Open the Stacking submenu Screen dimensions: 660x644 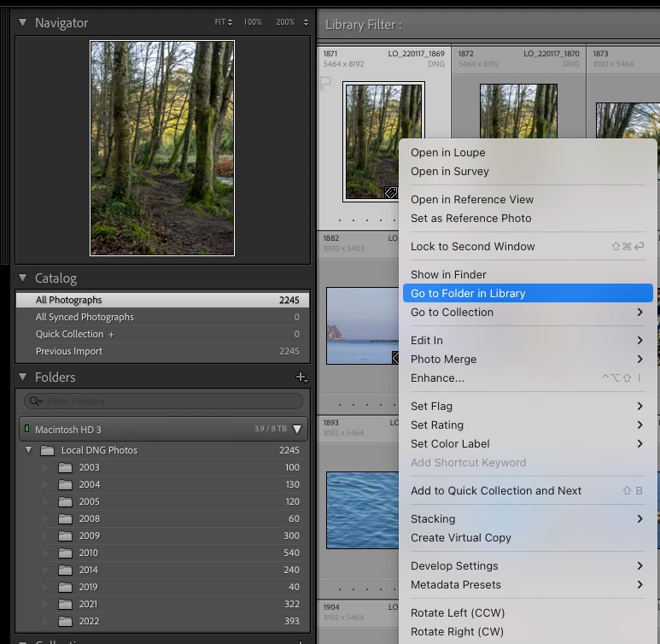tap(528, 519)
